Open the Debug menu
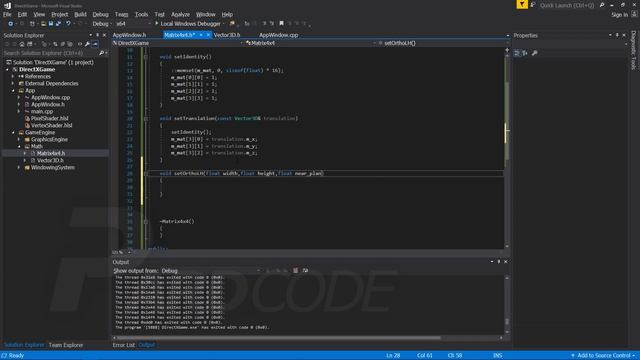The width and height of the screenshot is (640, 360). coord(100,14)
